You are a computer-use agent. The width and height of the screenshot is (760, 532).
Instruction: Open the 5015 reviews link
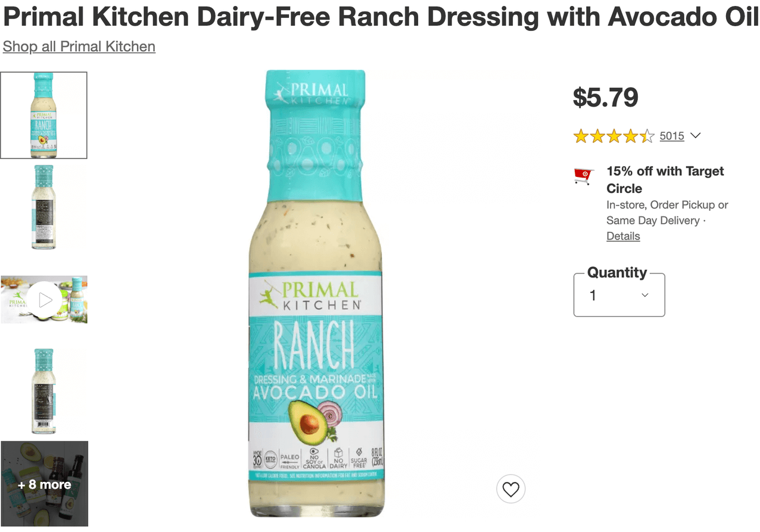point(672,136)
